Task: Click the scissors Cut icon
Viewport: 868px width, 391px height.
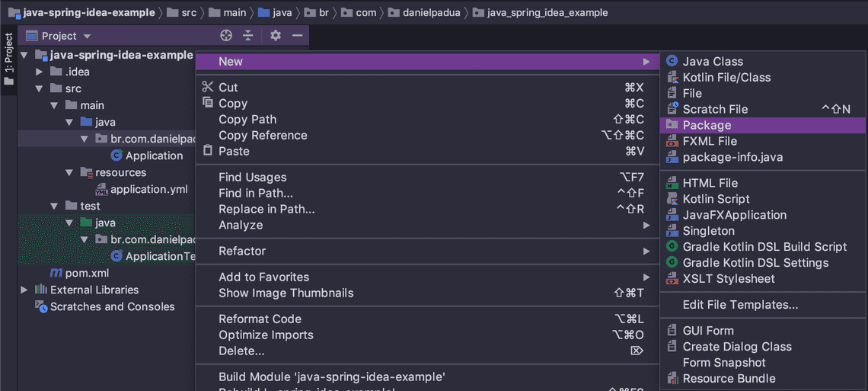Action: (x=208, y=87)
